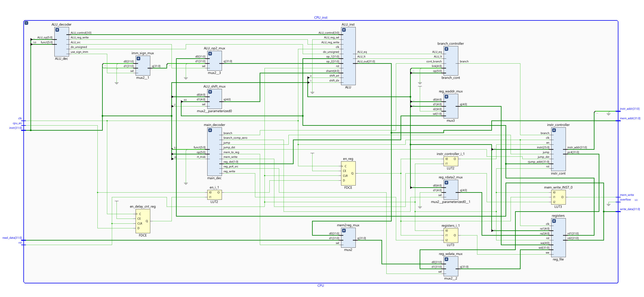Expand the registers reg_file block
The height and width of the screenshot is (297, 644).
pyautogui.click(x=554, y=221)
